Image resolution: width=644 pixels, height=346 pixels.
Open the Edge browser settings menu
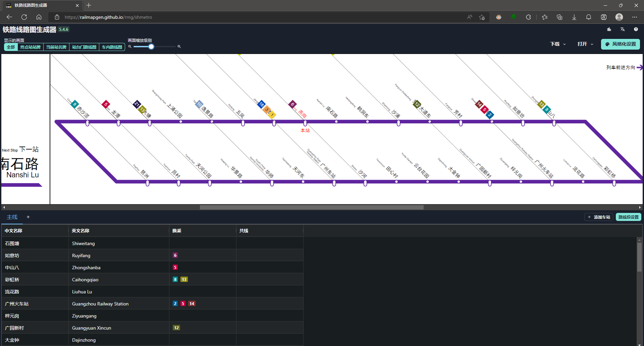[x=635, y=17]
